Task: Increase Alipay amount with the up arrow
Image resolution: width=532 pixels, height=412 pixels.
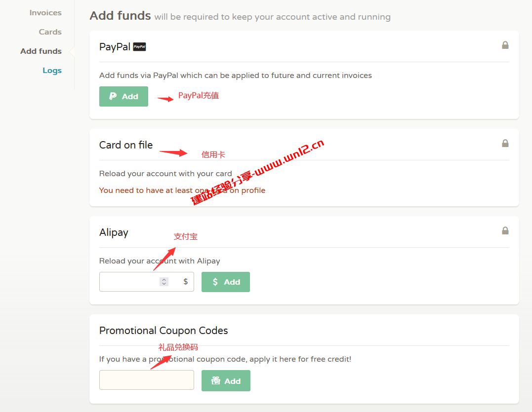Action: [164, 279]
